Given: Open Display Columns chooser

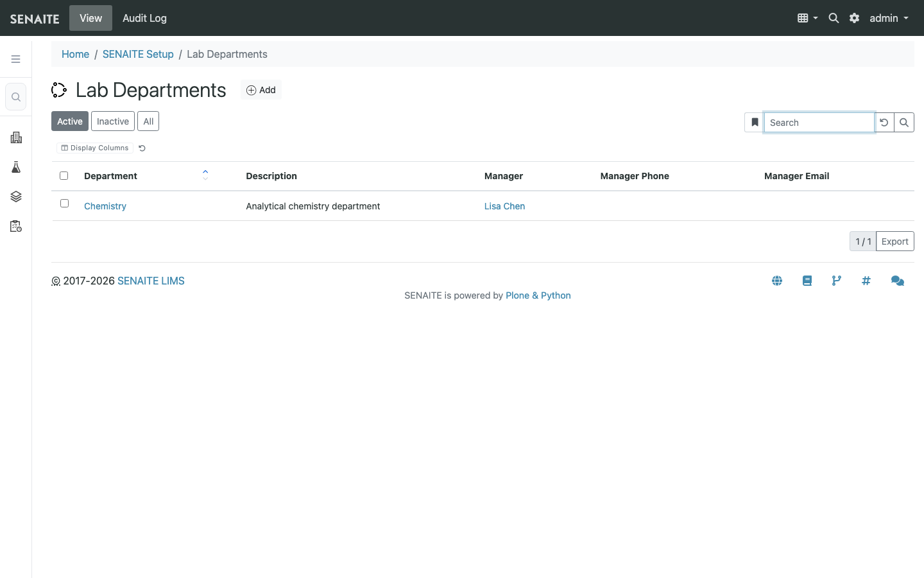Looking at the screenshot, I should (x=95, y=148).
